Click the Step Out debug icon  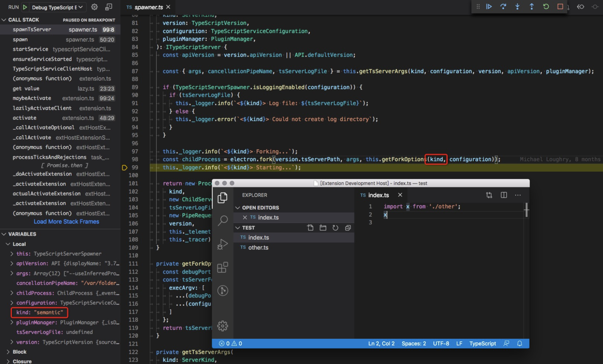pyautogui.click(x=532, y=7)
